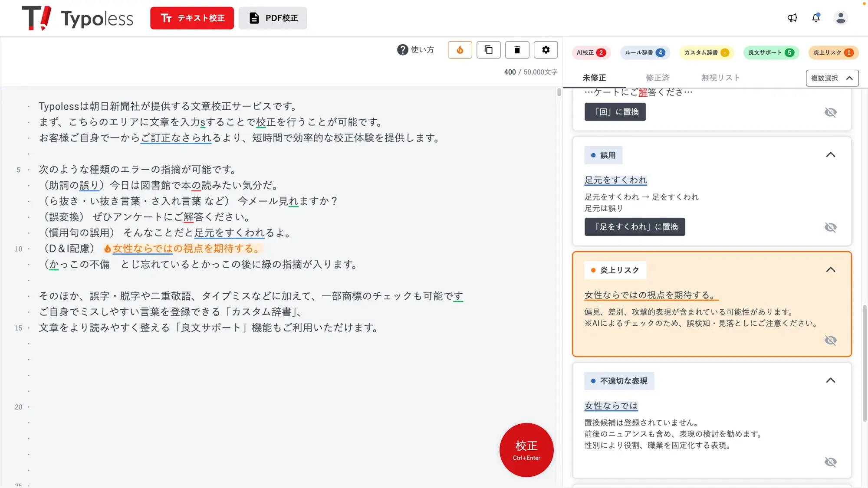Image resolution: width=868 pixels, height=488 pixels.
Task: Ignore the 不適切な表現 card suggestion
Action: click(x=830, y=462)
